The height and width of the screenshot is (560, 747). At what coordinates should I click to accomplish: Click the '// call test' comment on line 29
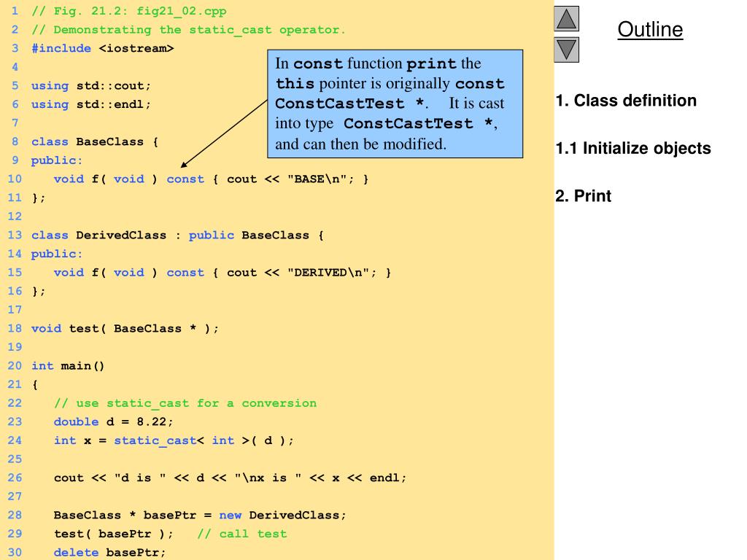pyautogui.click(x=242, y=534)
